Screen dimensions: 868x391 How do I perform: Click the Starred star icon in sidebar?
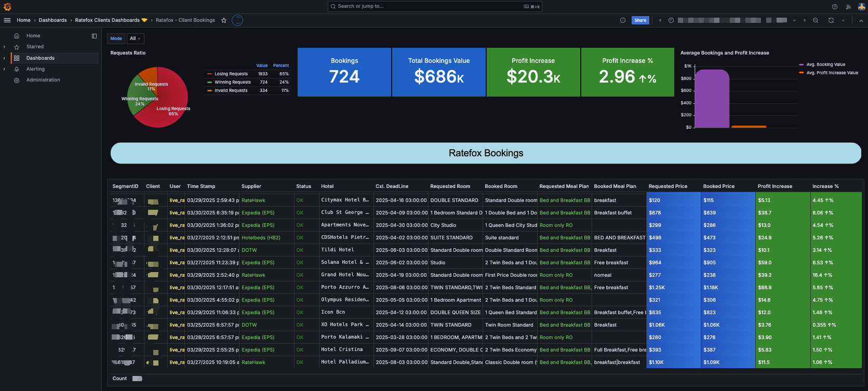pyautogui.click(x=17, y=47)
